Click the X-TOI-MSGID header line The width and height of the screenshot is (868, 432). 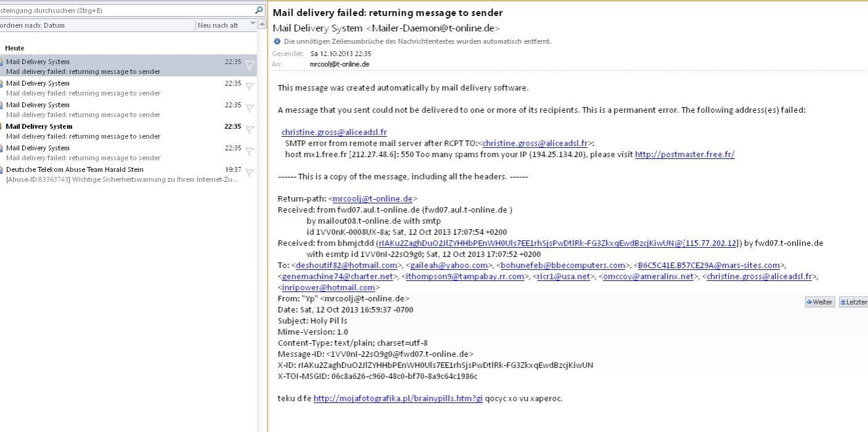point(378,377)
